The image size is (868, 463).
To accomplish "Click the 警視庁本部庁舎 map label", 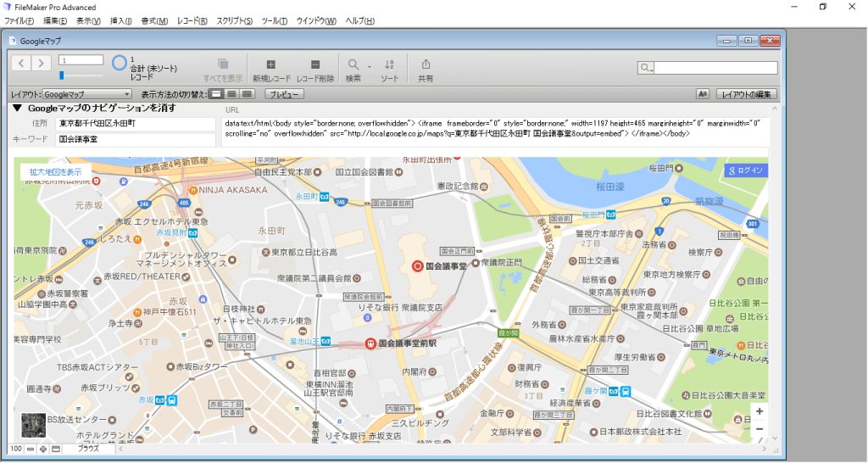I will coord(604,234).
